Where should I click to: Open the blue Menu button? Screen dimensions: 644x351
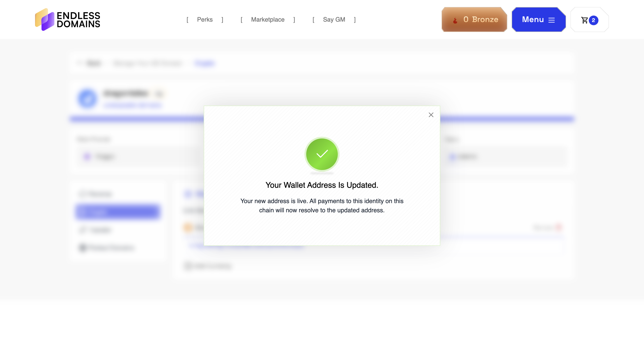[538, 19]
